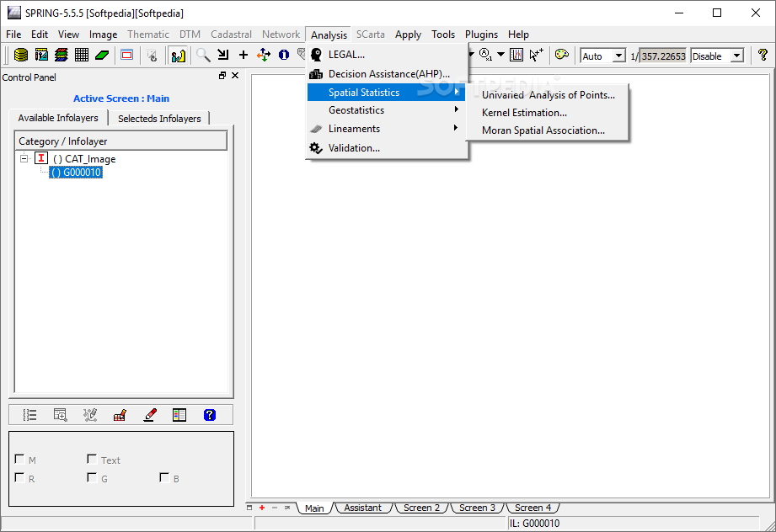Select the arrow pointer with plus tool
Screen dimensions: 776x532
pos(537,55)
